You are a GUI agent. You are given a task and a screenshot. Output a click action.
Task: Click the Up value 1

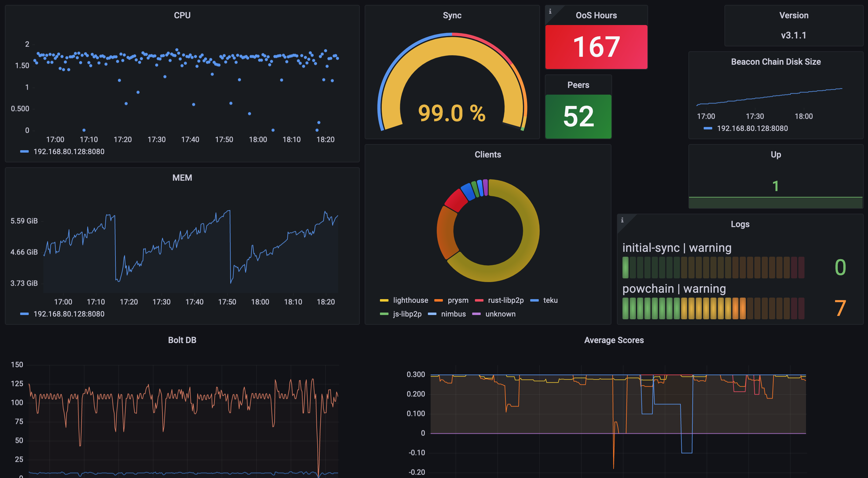(x=776, y=186)
